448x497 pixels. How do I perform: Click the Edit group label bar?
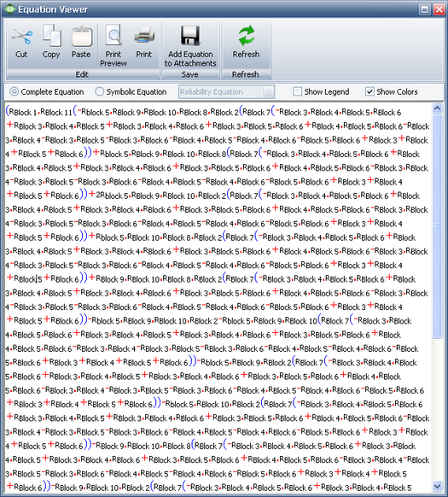[x=83, y=74]
